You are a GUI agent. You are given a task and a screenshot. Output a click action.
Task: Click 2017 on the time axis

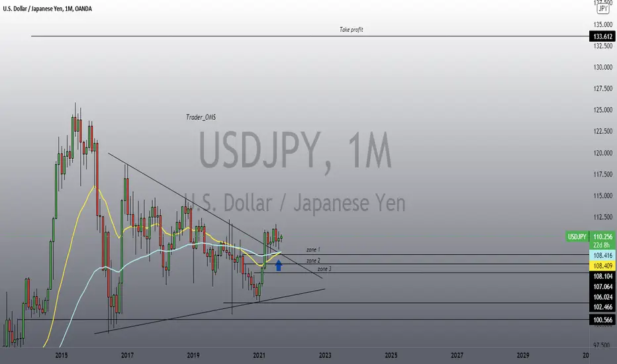click(127, 355)
